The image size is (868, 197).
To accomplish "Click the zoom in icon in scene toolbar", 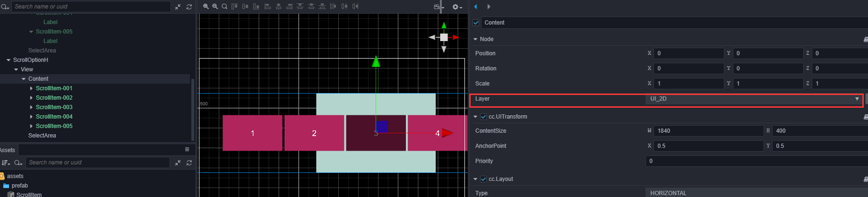I will coord(206,7).
